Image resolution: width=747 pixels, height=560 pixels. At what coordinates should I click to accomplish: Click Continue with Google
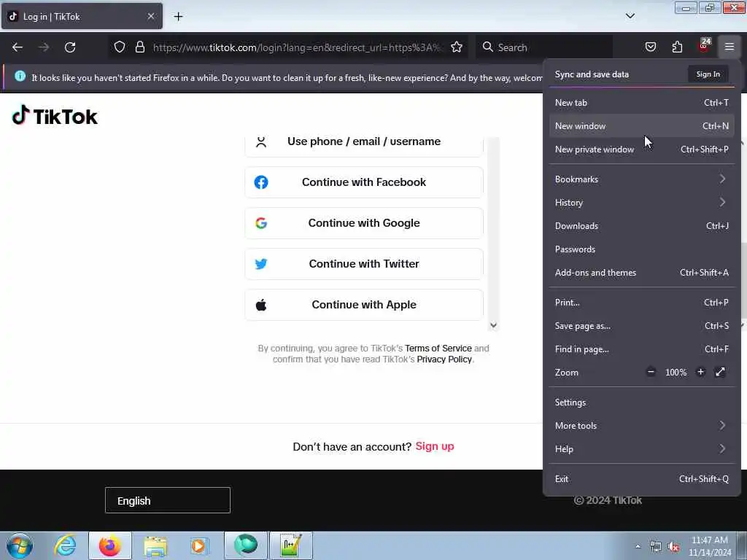tap(364, 223)
